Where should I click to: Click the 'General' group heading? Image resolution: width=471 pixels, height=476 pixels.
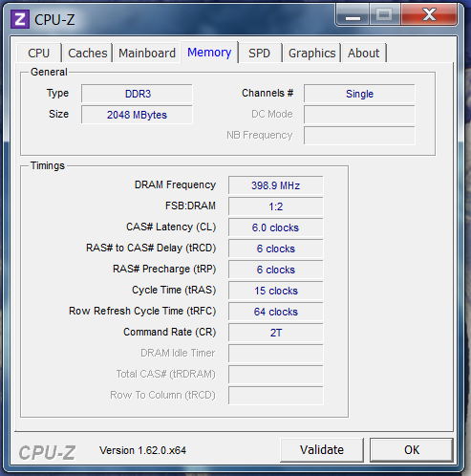49,72
